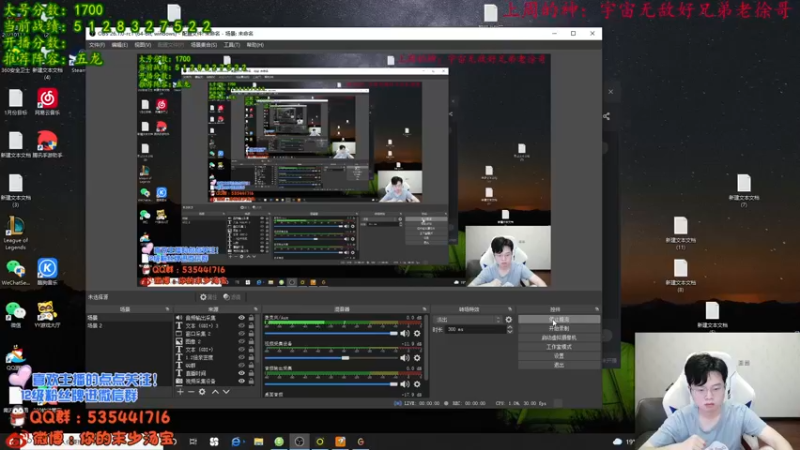Mute the 视频采集设备 mixer speaker icon
Image resolution: width=800 pixels, height=450 pixels.
(405, 358)
